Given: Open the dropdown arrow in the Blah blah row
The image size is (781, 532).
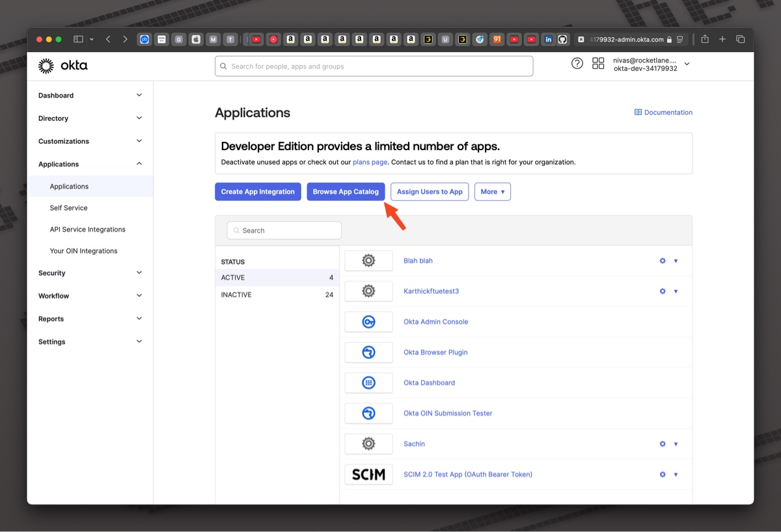Looking at the screenshot, I should pyautogui.click(x=676, y=261).
